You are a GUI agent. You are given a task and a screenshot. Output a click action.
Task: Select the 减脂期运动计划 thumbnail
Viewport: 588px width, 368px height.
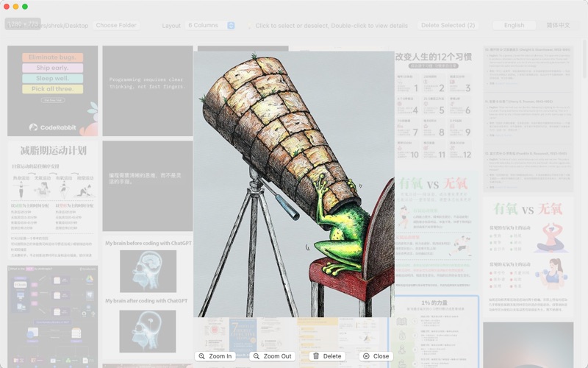(x=52, y=200)
